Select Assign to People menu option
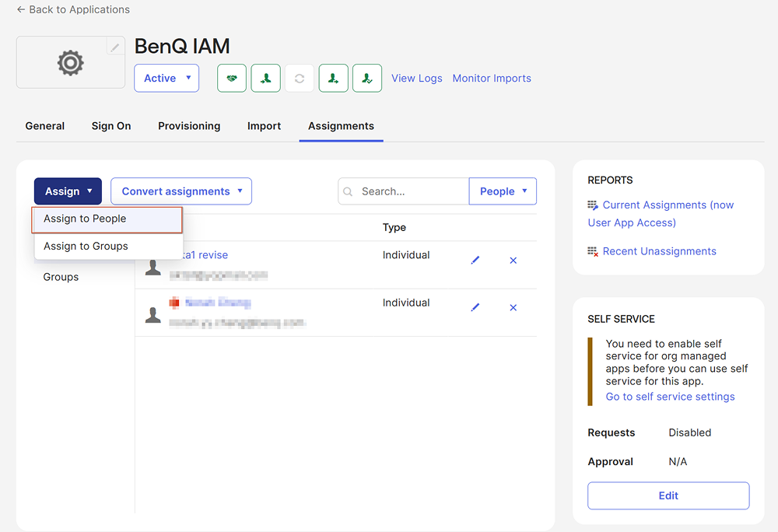Viewport: 778px width, 532px height. tap(107, 219)
